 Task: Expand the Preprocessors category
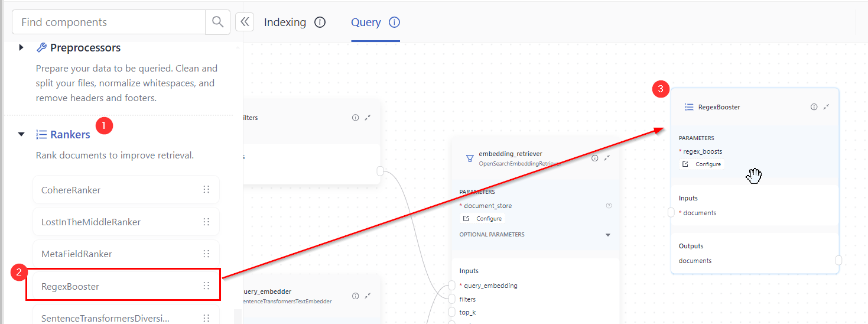coord(21,47)
